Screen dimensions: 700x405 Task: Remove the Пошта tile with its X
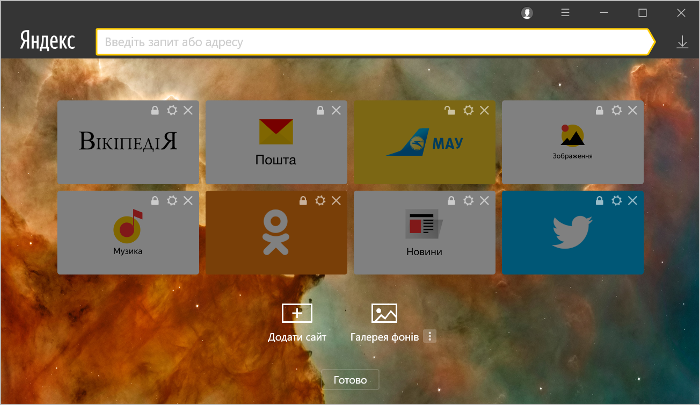[336, 110]
